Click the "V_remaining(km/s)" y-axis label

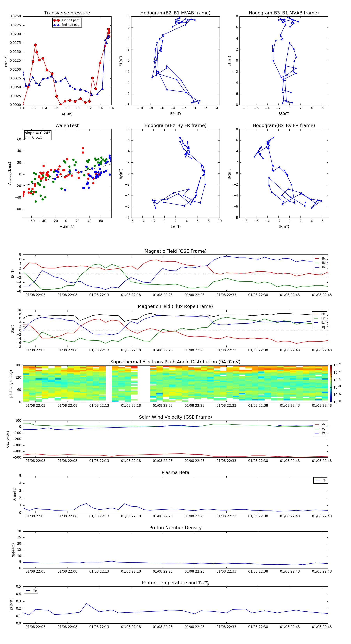(x=10, y=173)
